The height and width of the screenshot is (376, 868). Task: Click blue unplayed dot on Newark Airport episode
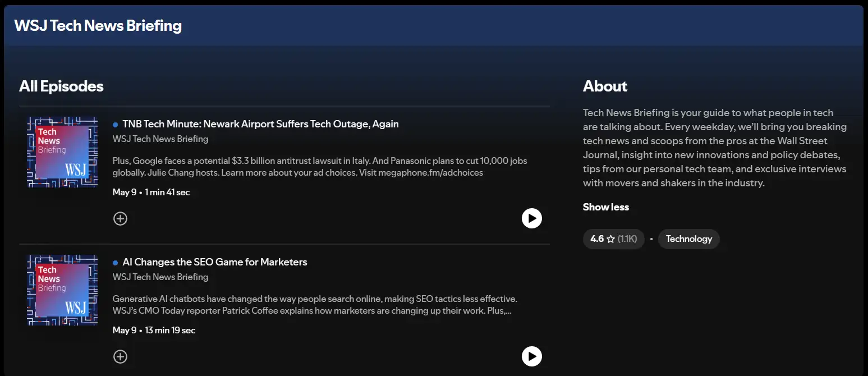pos(115,125)
